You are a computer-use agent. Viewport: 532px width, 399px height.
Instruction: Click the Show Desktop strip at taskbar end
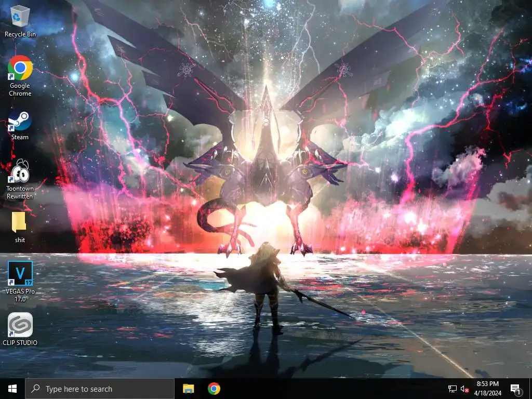click(x=530, y=389)
